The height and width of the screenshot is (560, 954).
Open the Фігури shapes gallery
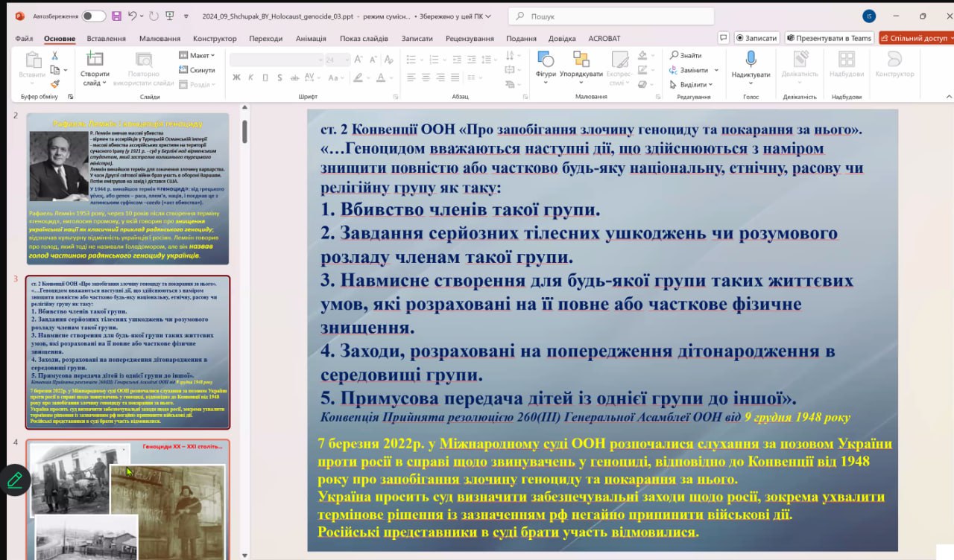pyautogui.click(x=545, y=67)
